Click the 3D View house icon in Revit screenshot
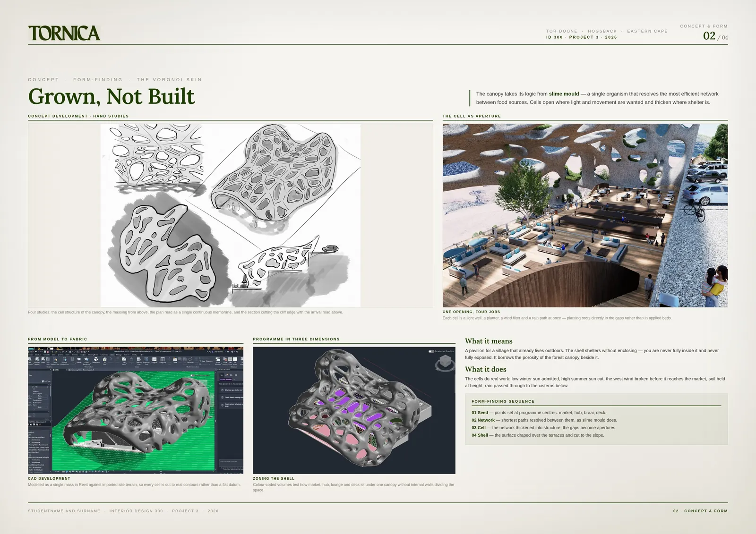The height and width of the screenshot is (534, 756). [105, 359]
